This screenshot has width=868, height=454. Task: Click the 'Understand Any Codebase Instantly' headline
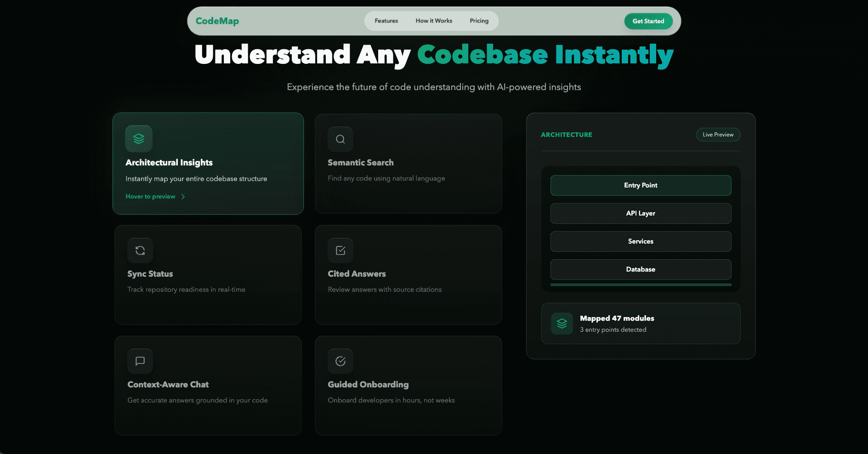pos(434,55)
